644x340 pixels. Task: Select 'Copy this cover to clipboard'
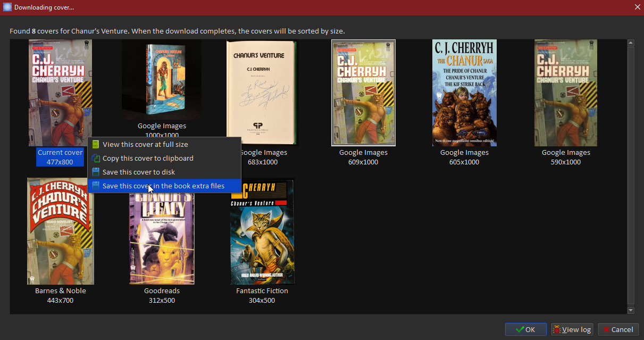(x=164, y=158)
